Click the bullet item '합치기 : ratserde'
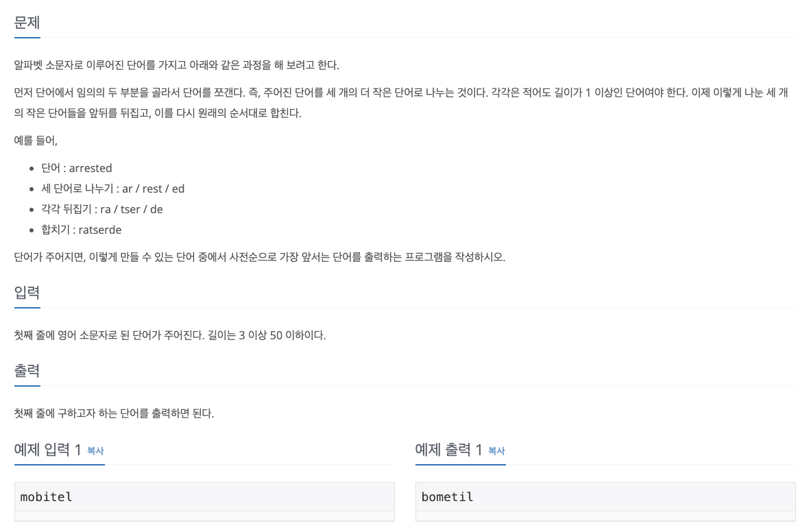This screenshot has width=809, height=532. click(x=81, y=230)
